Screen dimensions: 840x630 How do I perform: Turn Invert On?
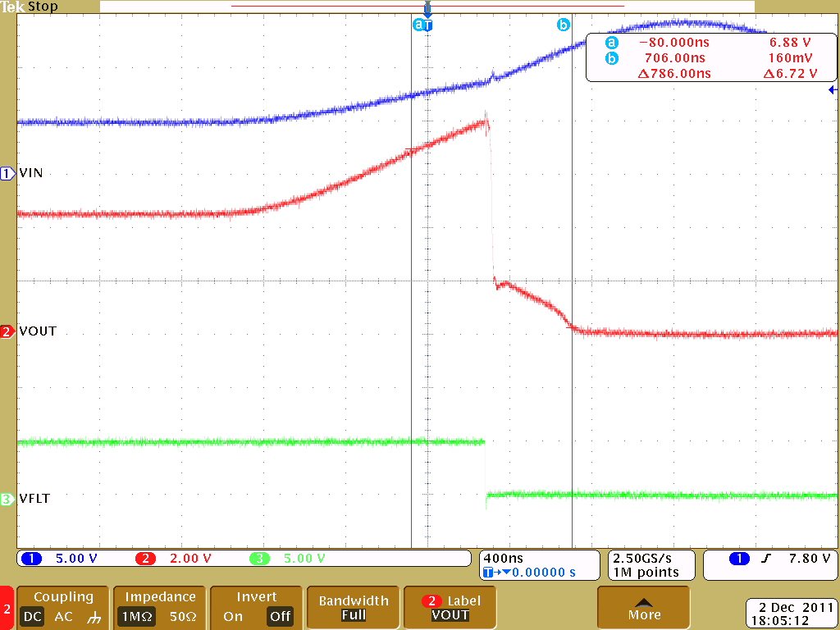click(233, 617)
